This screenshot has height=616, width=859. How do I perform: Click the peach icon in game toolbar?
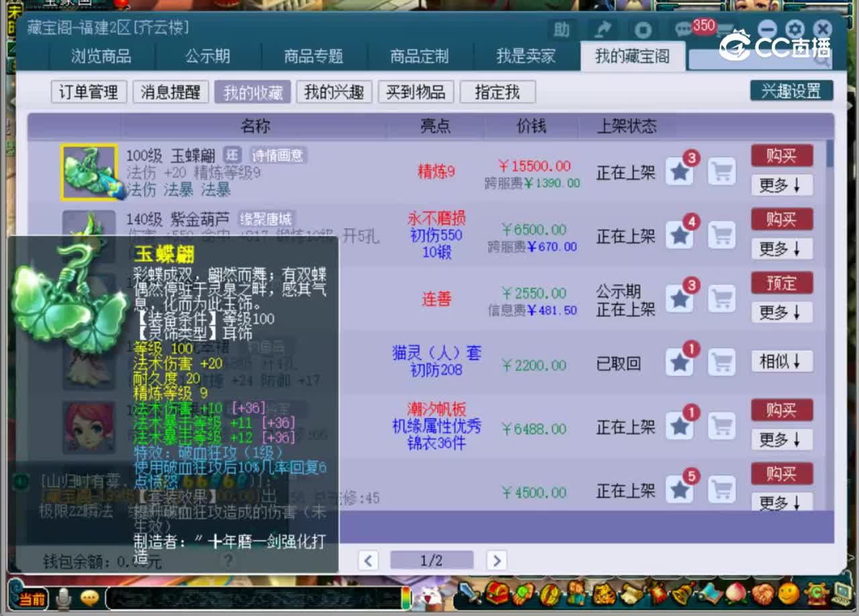(x=736, y=593)
